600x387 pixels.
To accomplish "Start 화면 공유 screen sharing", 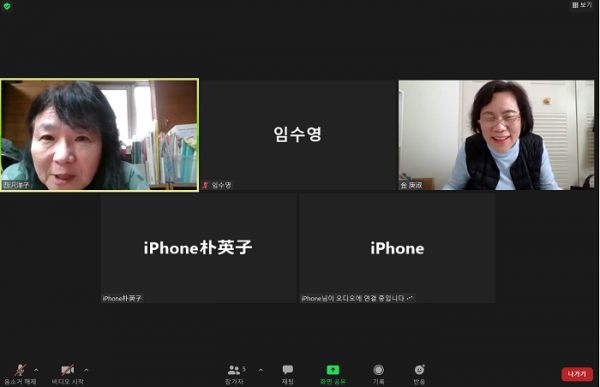I will click(333, 374).
